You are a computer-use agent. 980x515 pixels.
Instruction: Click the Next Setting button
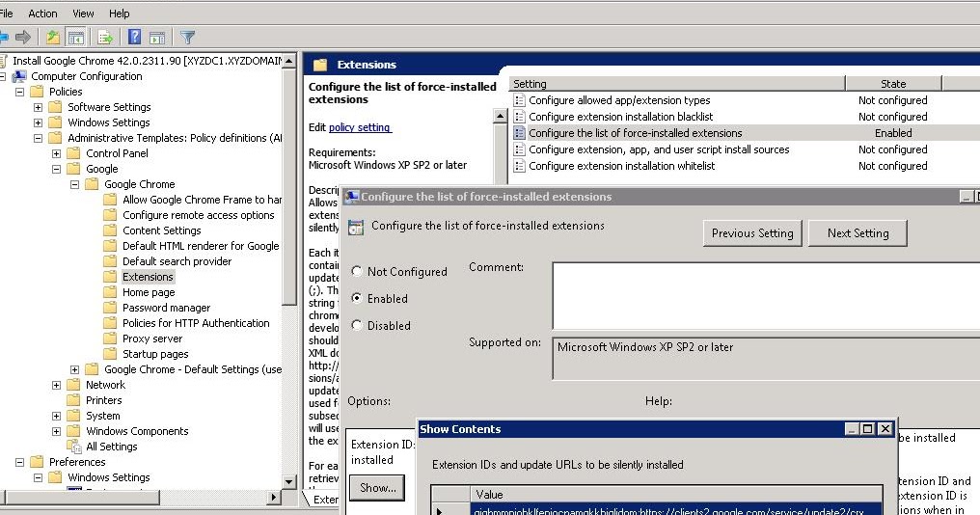857,233
